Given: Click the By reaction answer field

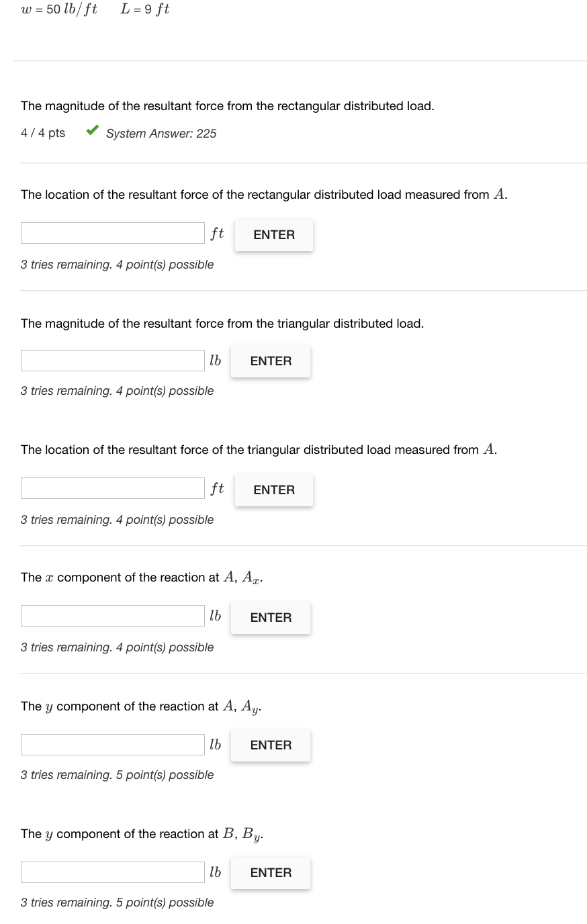Looking at the screenshot, I should click(x=113, y=872).
